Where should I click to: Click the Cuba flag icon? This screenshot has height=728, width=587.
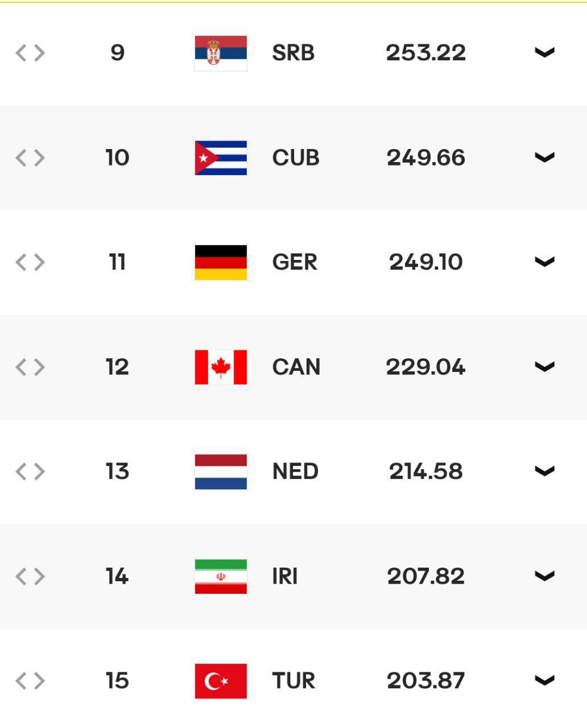(221, 158)
